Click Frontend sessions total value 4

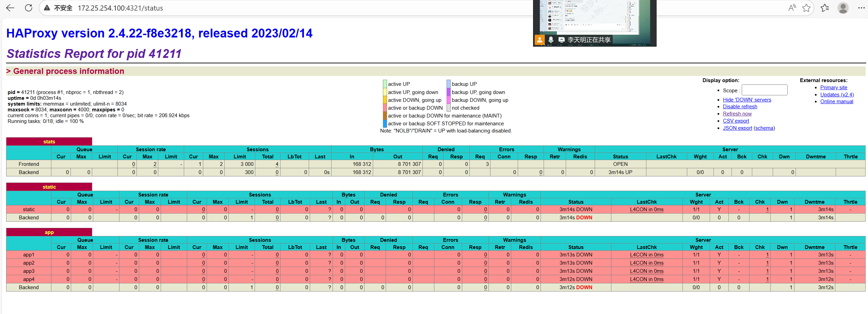click(x=277, y=164)
